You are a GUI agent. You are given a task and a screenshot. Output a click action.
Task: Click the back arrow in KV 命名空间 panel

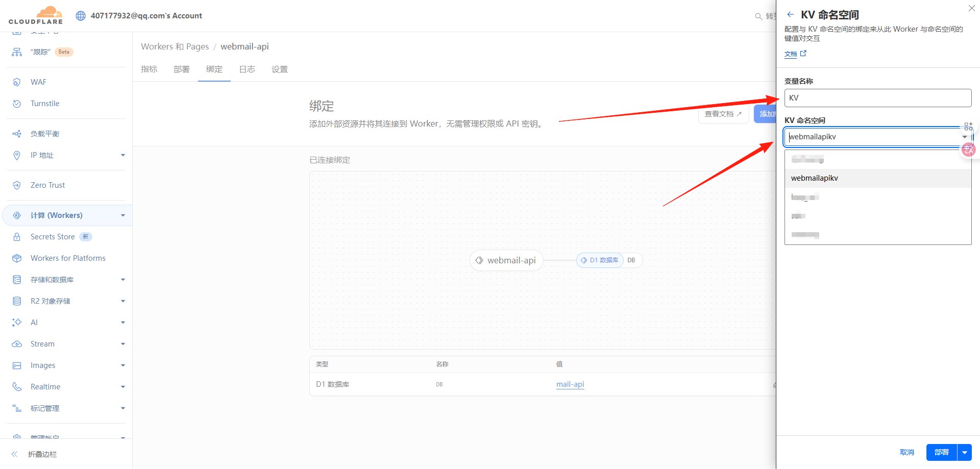pyautogui.click(x=789, y=14)
